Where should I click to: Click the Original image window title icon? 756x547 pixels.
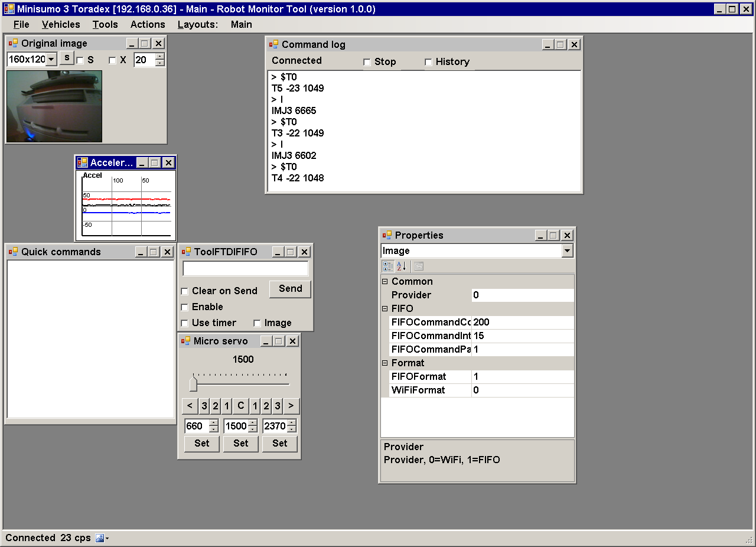(13, 43)
